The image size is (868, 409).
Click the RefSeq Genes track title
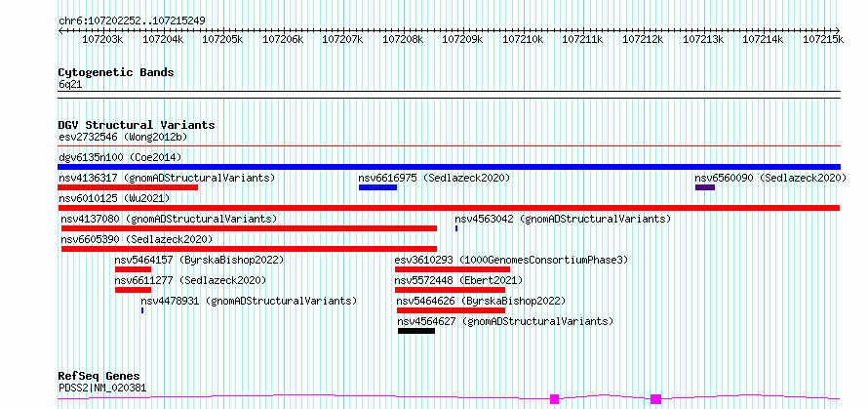pyautogui.click(x=99, y=377)
